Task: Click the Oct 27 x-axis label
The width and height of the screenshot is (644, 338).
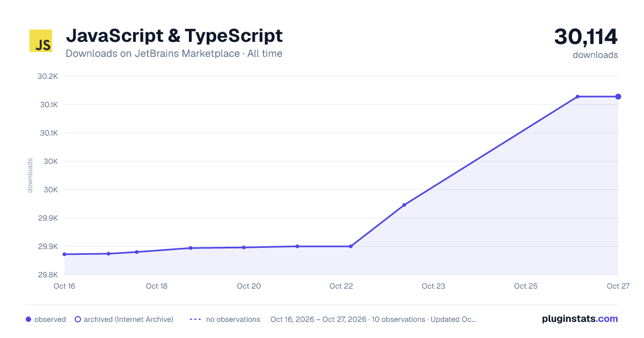Action: [618, 286]
